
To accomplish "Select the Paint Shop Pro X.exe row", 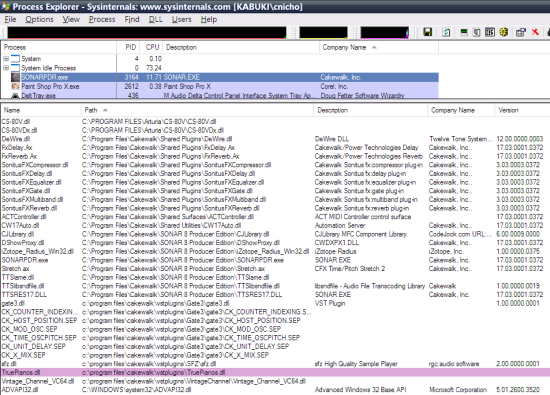I will tap(220, 86).
